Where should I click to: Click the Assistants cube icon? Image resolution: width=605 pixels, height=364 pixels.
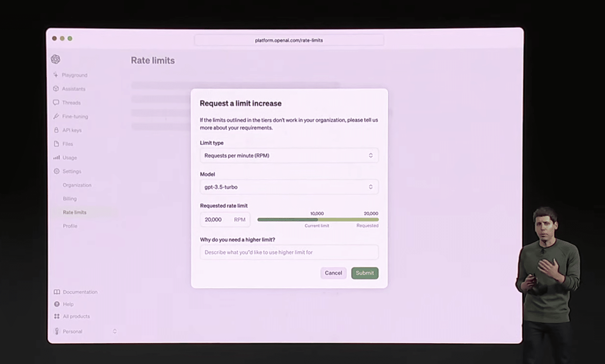[56, 89]
